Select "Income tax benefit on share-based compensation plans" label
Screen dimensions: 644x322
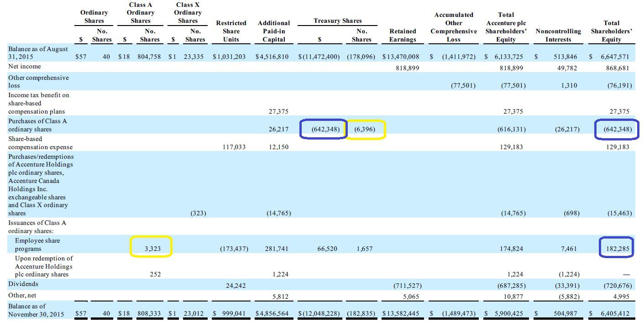[x=39, y=104]
